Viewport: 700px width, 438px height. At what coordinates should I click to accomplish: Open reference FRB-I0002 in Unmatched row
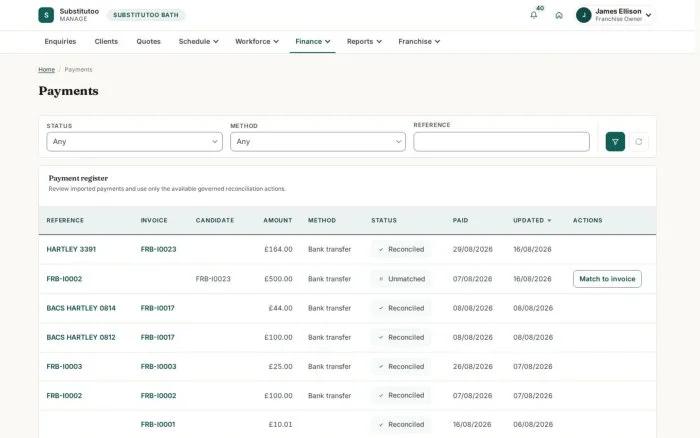coord(64,279)
